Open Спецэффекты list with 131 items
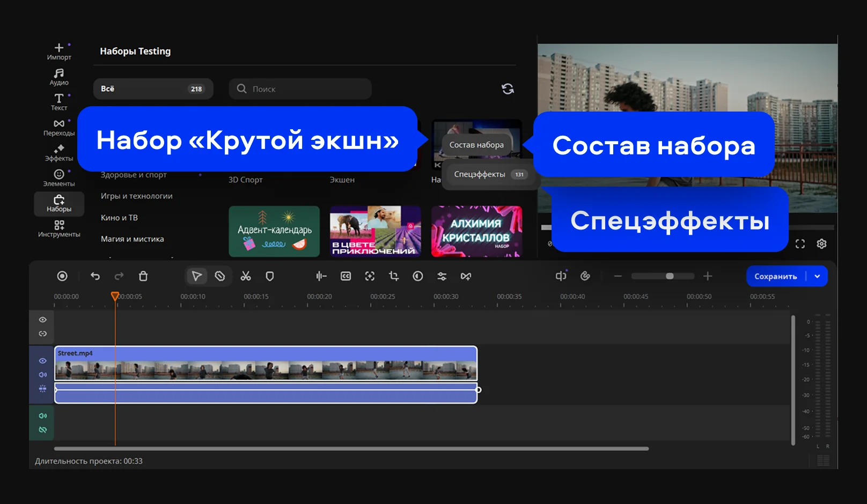 490,174
